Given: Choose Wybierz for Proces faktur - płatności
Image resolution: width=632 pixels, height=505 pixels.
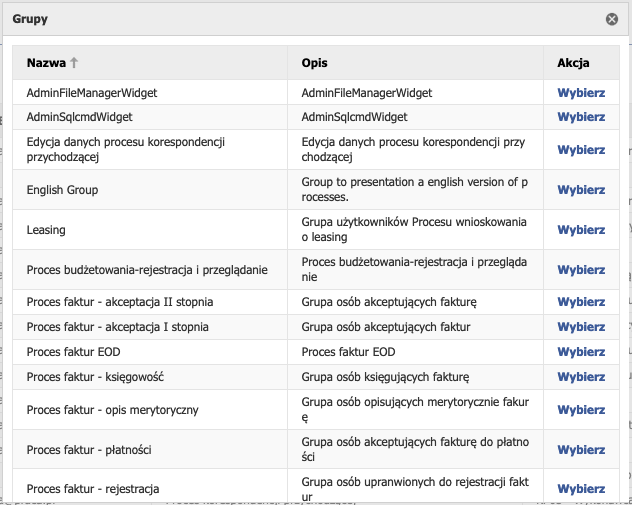Looking at the screenshot, I should 581,450.
